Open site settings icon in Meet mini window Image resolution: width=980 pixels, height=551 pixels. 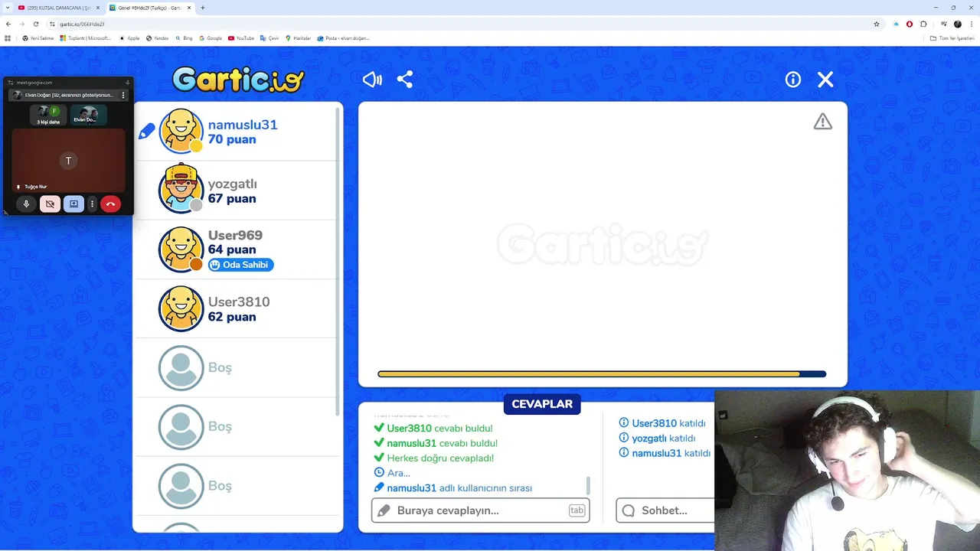[11, 83]
